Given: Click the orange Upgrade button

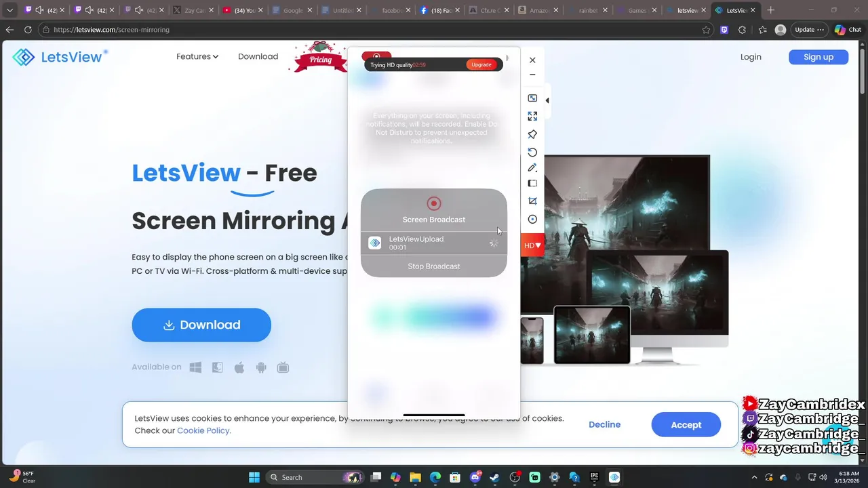Looking at the screenshot, I should [x=481, y=64].
